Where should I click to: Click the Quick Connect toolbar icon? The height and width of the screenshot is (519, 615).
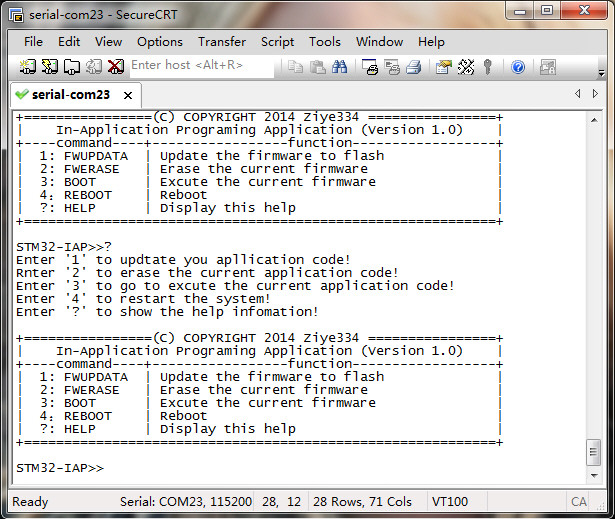tap(50, 67)
